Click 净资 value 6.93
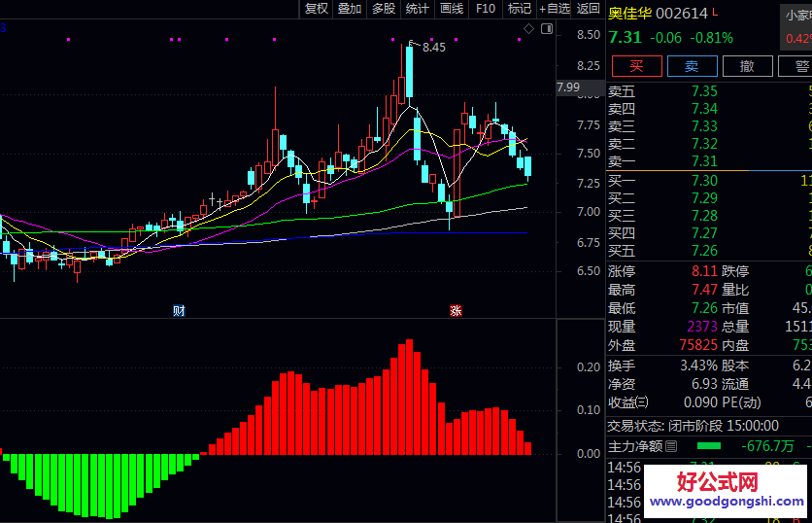 tap(704, 385)
